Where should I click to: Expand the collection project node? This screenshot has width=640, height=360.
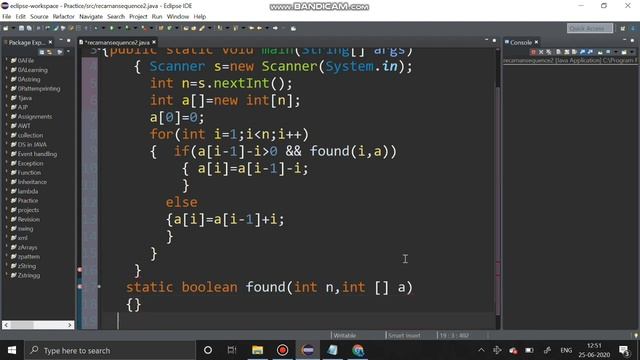click(7, 135)
